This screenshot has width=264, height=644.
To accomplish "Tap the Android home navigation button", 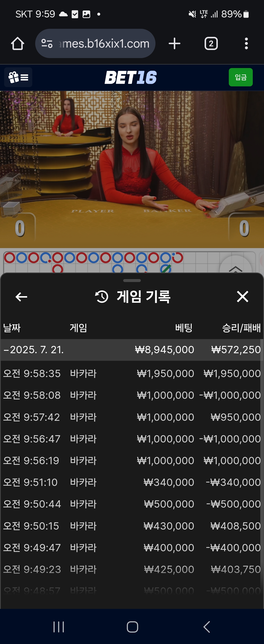I will click(132, 627).
